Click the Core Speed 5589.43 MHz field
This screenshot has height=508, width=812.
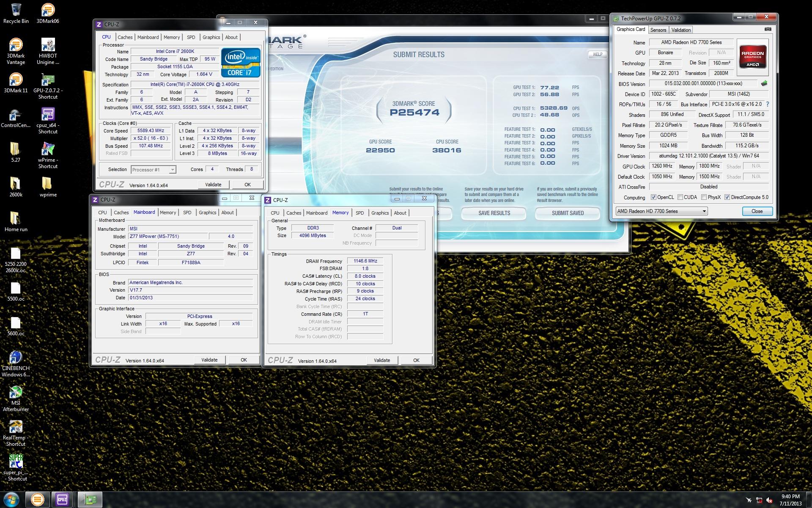click(151, 131)
